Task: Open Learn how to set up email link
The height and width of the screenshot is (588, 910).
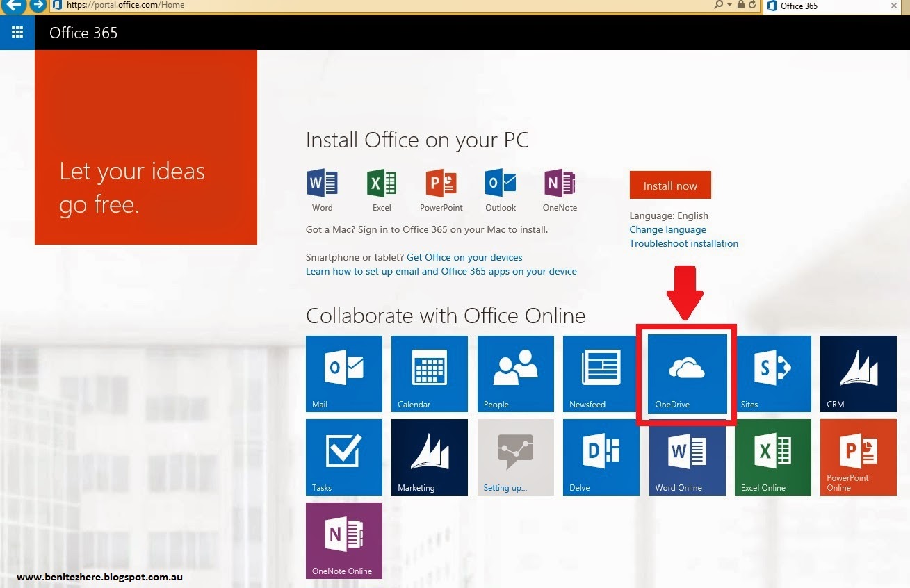Action: [441, 271]
